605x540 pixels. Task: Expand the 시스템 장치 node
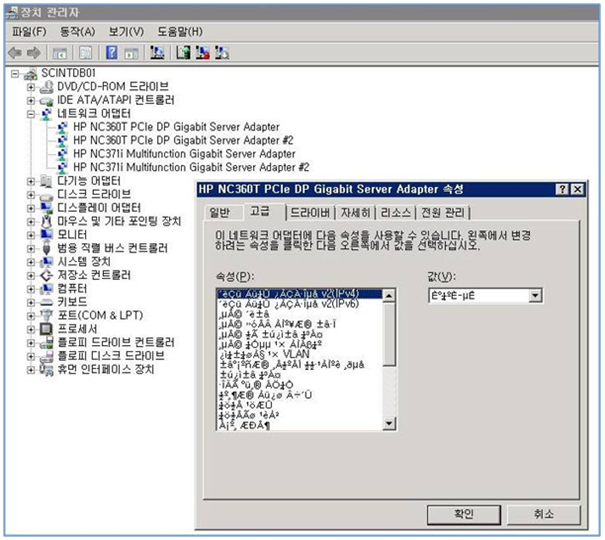click(31, 262)
